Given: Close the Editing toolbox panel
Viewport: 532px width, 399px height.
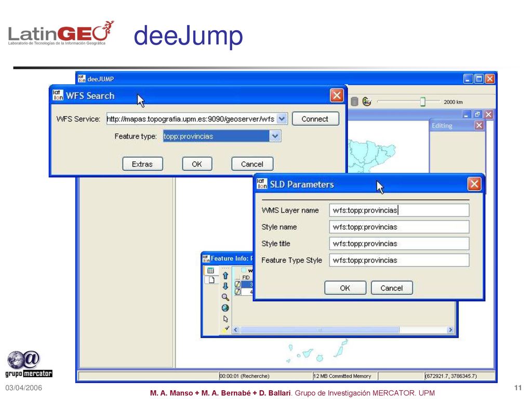Looking at the screenshot, I should point(479,126).
